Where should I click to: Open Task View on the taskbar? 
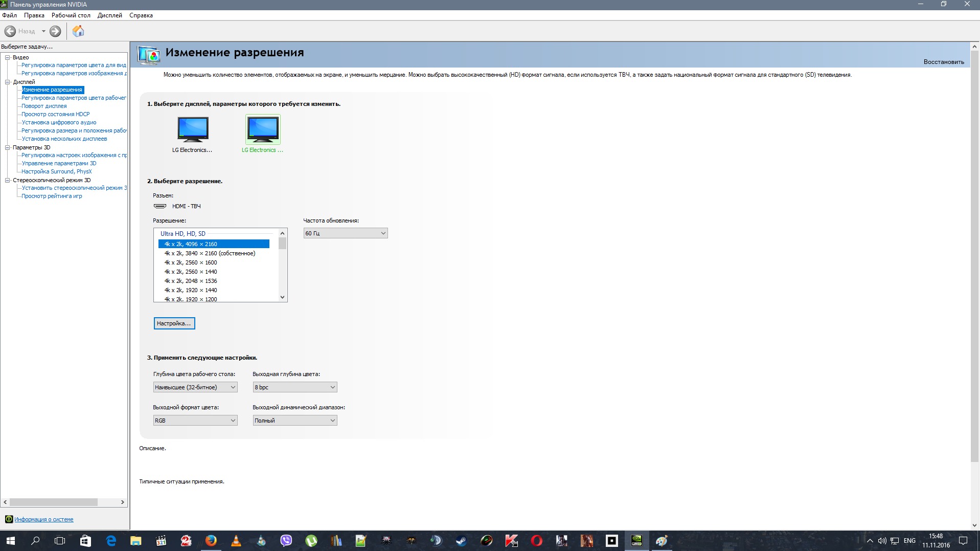(x=60, y=541)
